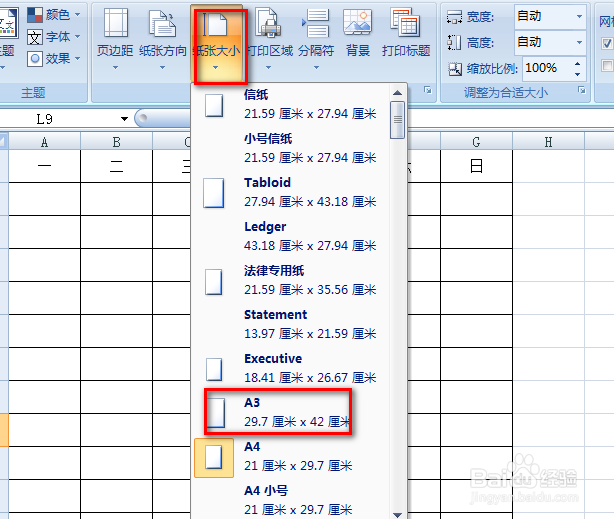Toggle the checked gridlines view checkbox
The width and height of the screenshot is (614, 519).
tap(607, 43)
